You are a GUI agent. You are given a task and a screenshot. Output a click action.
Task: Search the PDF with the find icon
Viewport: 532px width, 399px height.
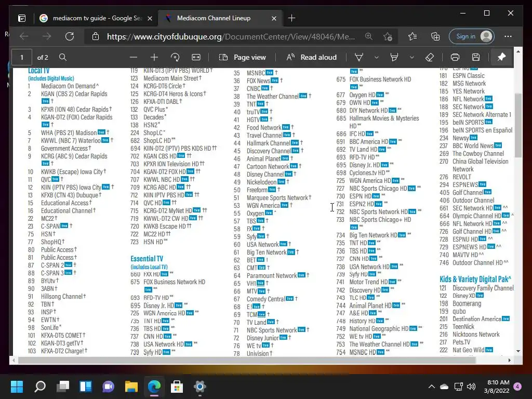[63, 57]
